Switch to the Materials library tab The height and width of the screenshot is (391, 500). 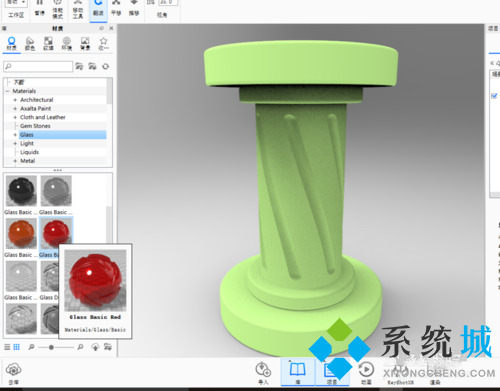12,44
